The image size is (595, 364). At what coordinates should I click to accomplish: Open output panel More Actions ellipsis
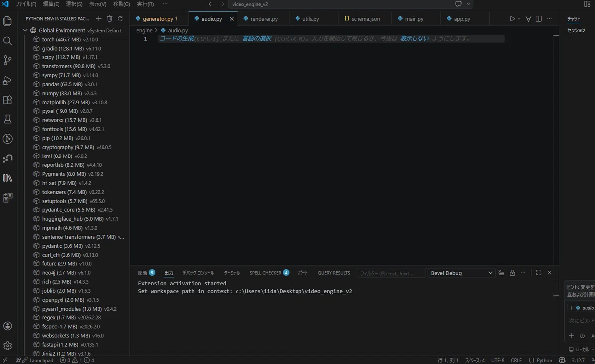pos(524,273)
